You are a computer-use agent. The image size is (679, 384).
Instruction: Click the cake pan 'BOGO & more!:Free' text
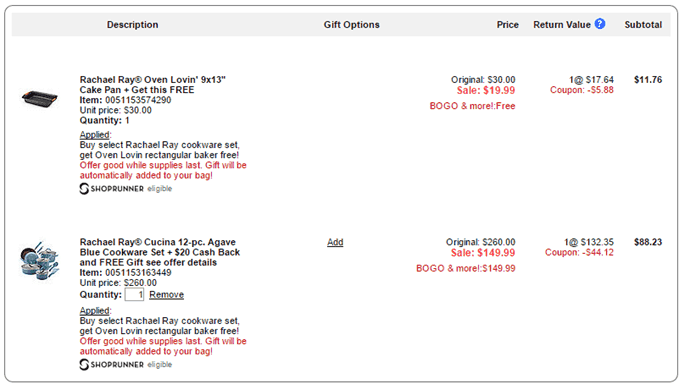pos(472,106)
